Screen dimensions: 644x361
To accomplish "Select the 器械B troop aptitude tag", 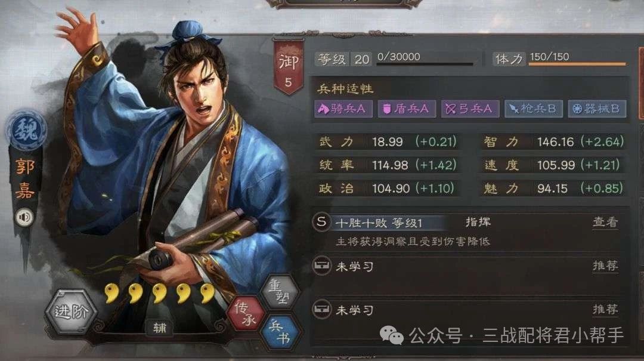I will click(x=597, y=109).
